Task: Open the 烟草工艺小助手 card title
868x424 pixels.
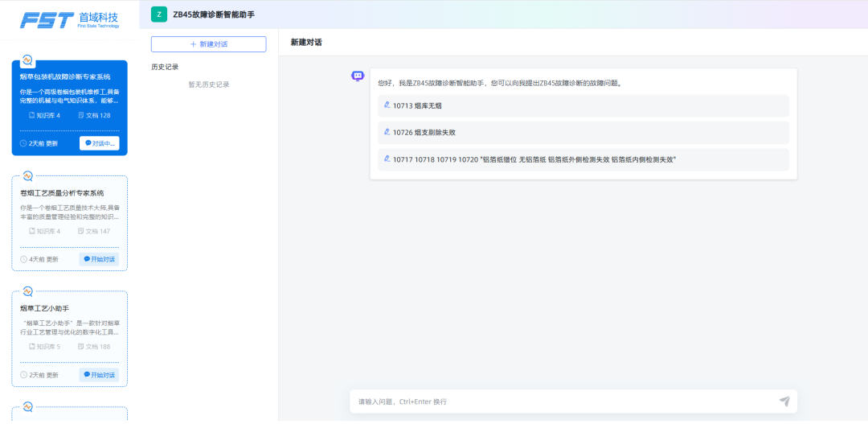Action: (44, 308)
